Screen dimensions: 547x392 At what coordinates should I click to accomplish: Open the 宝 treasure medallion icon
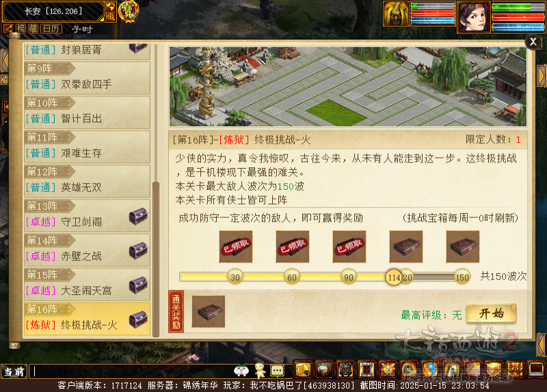point(129,12)
